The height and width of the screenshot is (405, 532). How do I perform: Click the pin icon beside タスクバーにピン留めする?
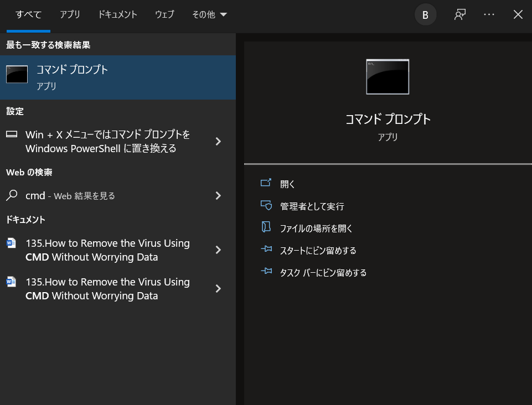(266, 272)
